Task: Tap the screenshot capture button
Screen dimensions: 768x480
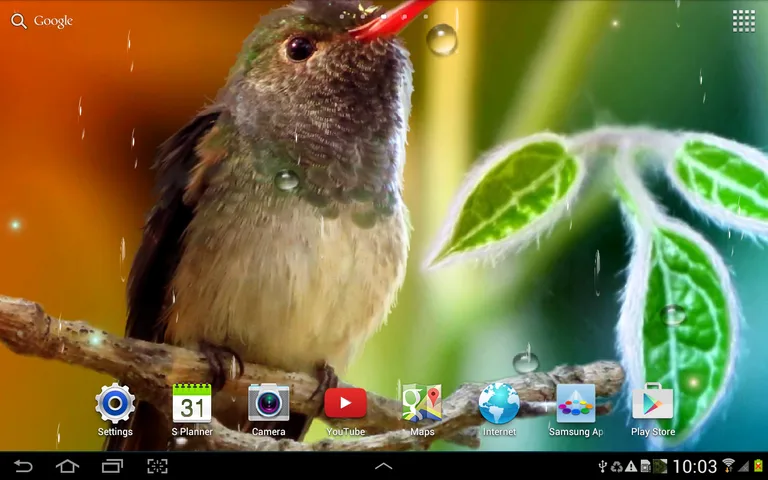Action: pos(157,466)
